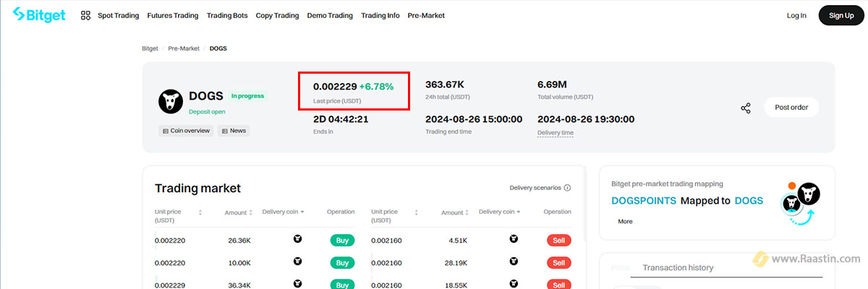This screenshot has width=868, height=289.
Task: Click delivery coin icon in 36.34K row
Action: 297,284
